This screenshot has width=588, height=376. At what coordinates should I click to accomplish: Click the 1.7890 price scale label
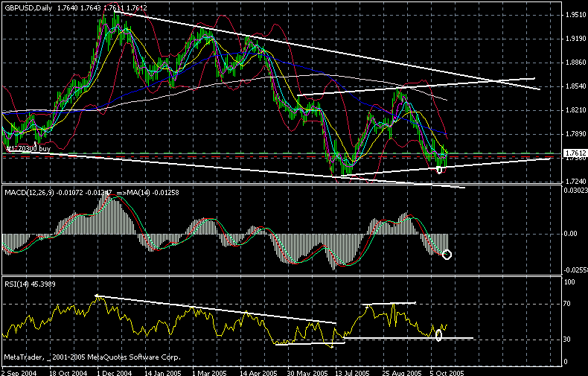coord(575,134)
